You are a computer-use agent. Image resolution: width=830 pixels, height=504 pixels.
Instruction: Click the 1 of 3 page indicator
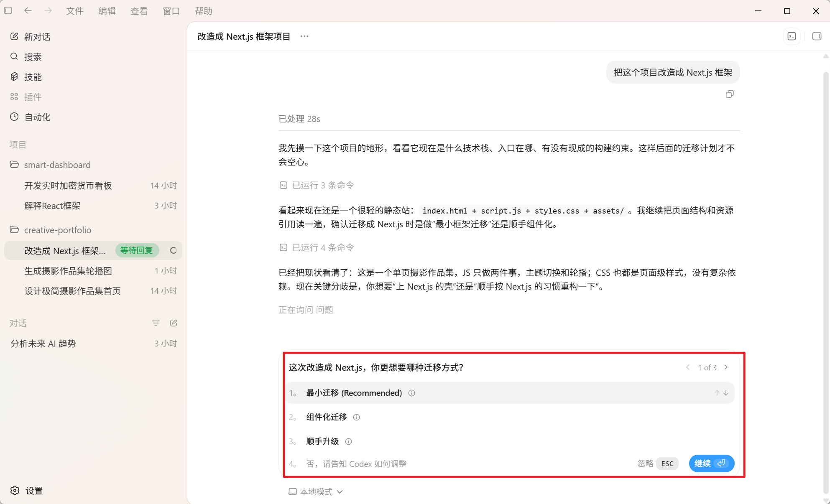point(707,368)
